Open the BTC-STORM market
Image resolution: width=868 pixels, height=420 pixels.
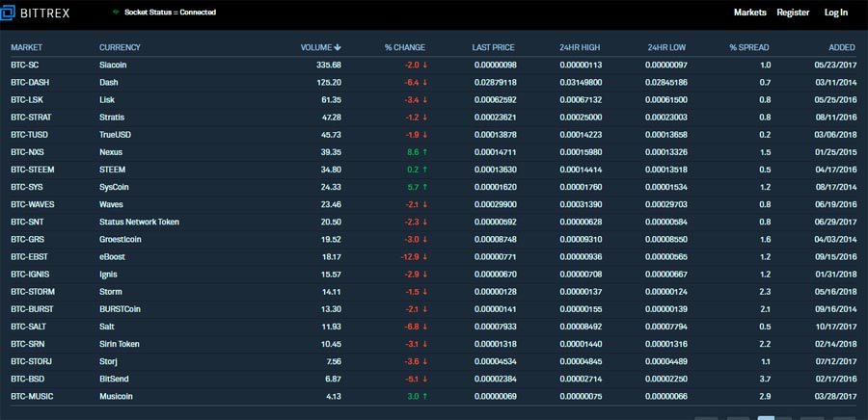click(33, 292)
